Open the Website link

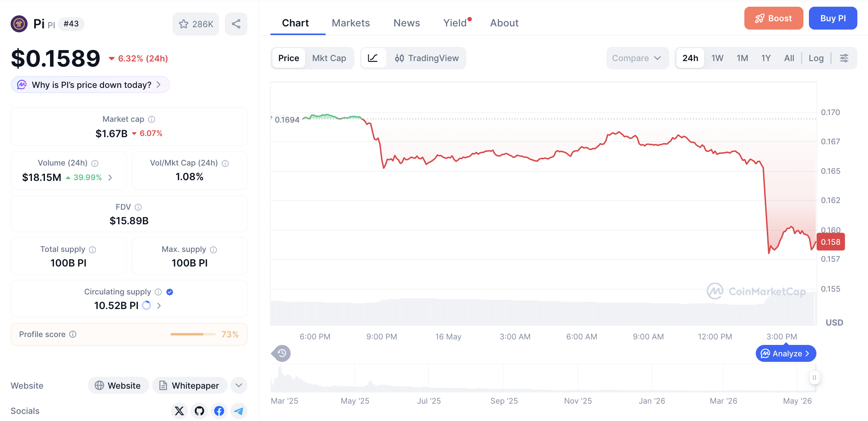[119, 385]
